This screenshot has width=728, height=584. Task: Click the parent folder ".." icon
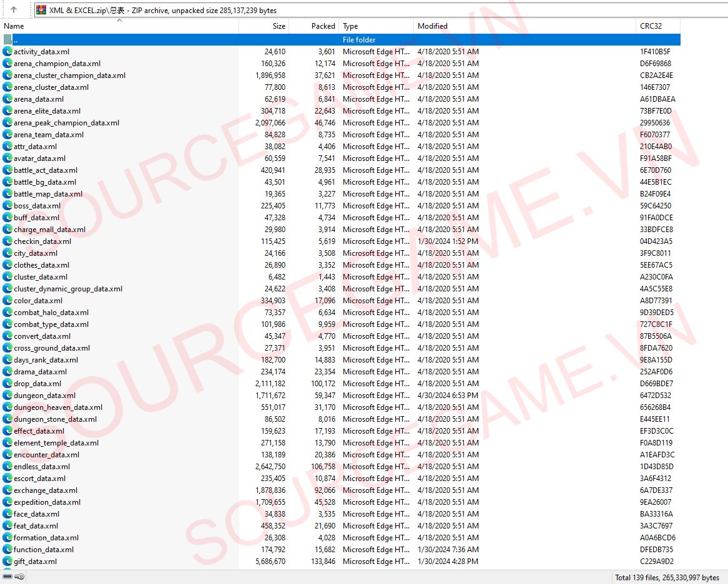[7, 40]
